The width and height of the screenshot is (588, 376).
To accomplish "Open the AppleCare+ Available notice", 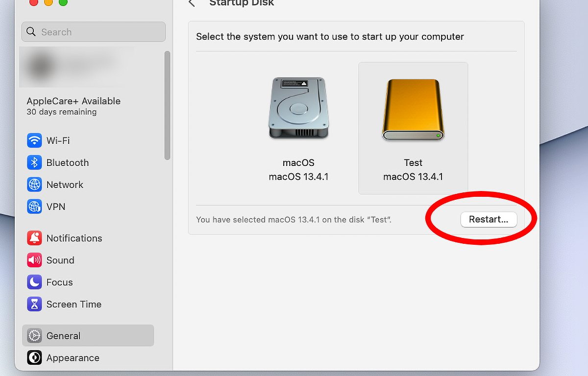I will pyautogui.click(x=73, y=106).
